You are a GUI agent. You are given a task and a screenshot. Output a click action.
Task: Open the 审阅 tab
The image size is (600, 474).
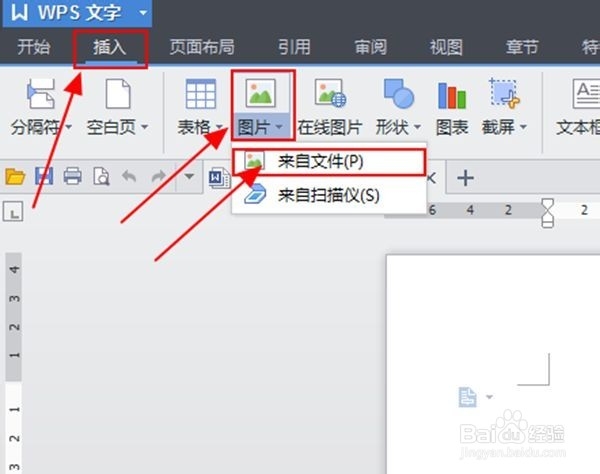370,47
